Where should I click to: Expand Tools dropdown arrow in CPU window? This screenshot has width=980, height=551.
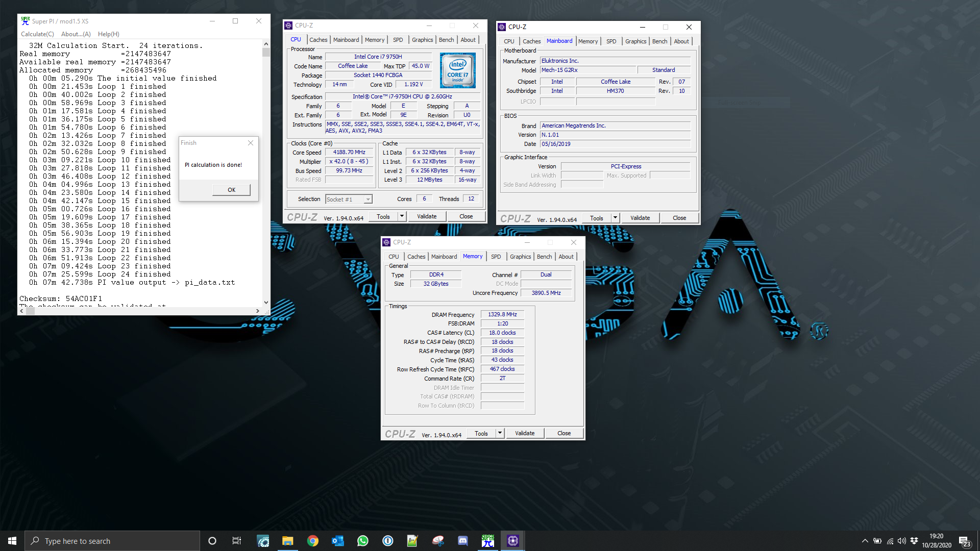402,217
